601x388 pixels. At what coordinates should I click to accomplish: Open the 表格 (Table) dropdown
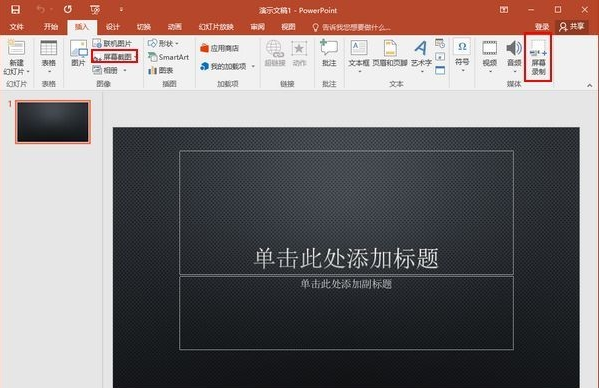click(x=49, y=57)
